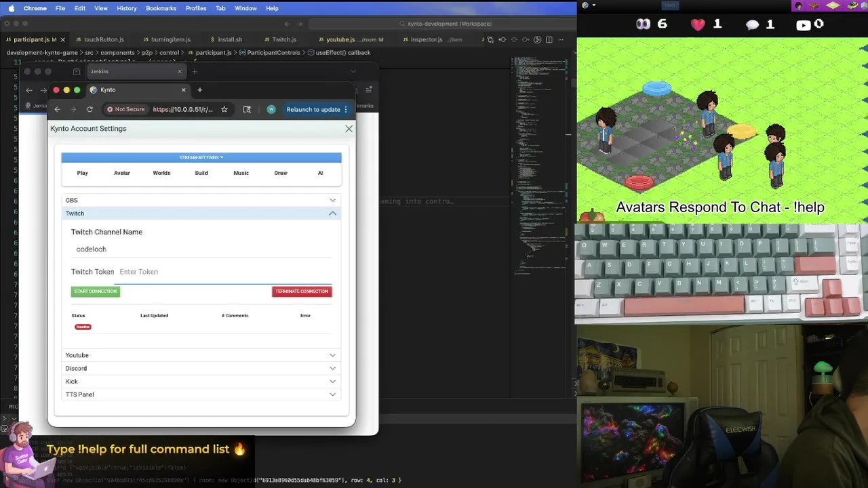Click the heart likes icon
868x488 pixels.
pyautogui.click(x=698, y=24)
